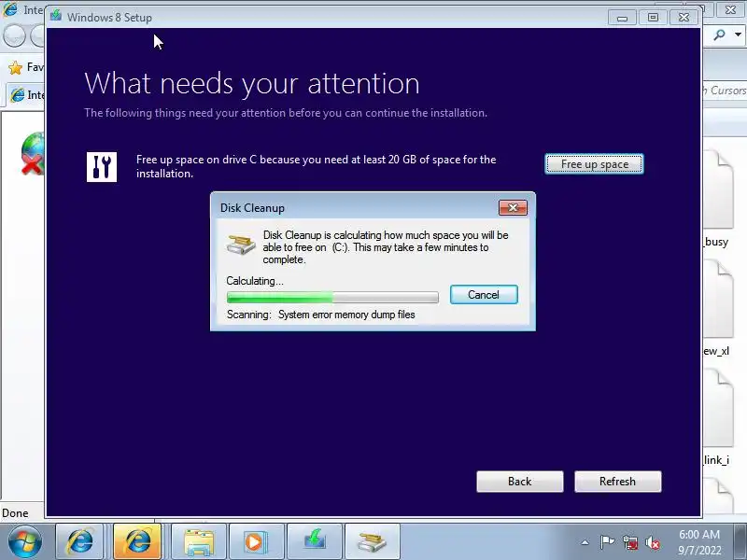This screenshot has height=560, width=747.
Task: Open the first Internet Explorer taskbar icon
Action: pyautogui.click(x=79, y=541)
